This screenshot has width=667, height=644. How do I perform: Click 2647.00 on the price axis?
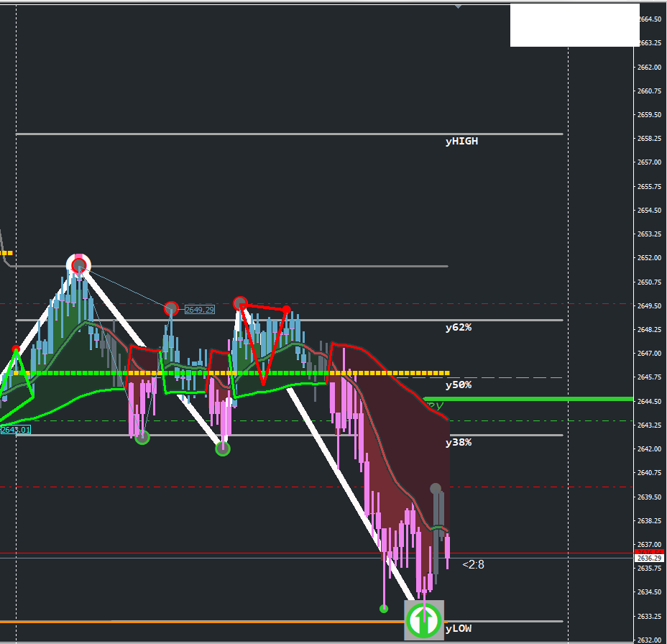[650, 354]
